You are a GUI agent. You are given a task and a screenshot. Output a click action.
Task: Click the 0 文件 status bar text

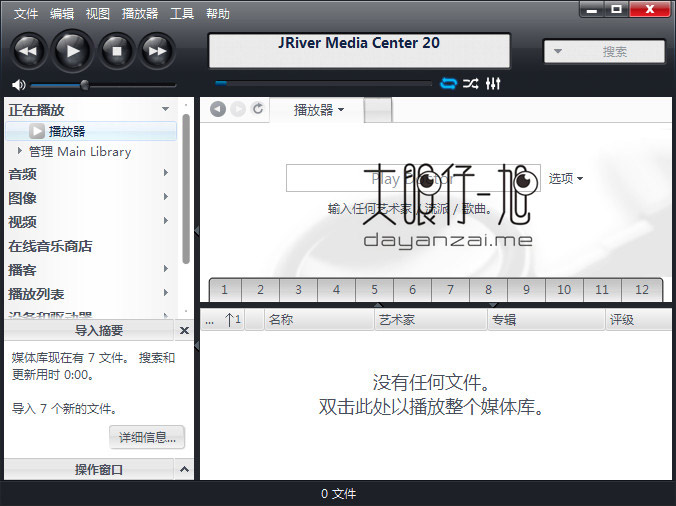coord(338,494)
